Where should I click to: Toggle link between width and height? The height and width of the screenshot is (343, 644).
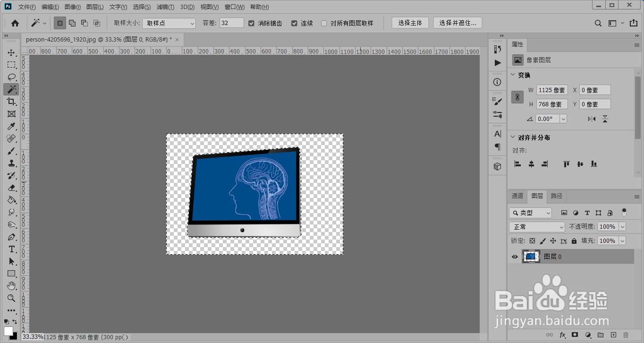(517, 97)
